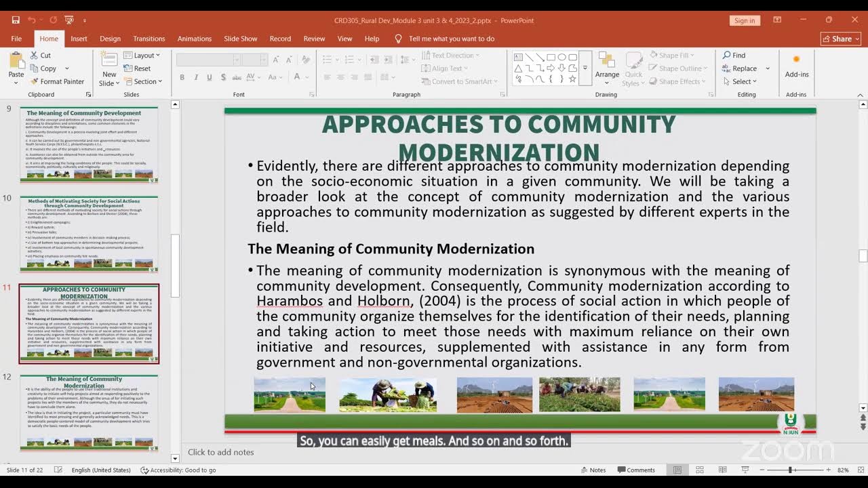Switch to the Slide Show tab

coord(241,39)
